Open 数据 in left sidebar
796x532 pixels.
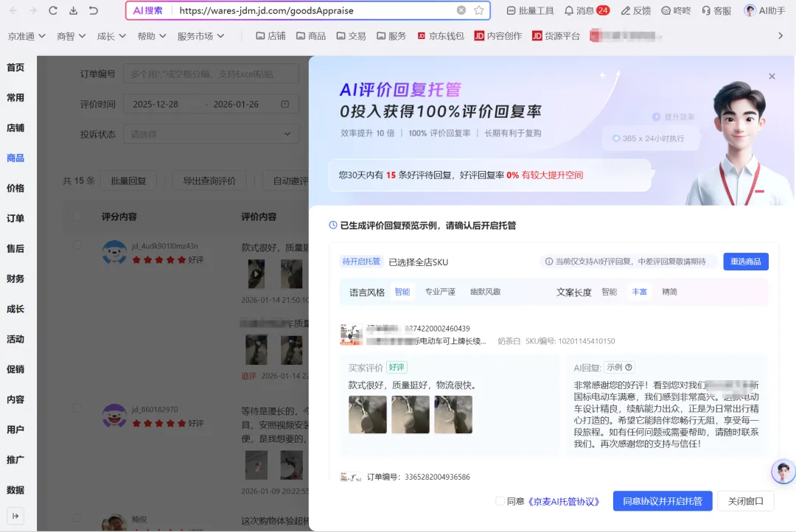click(x=15, y=490)
